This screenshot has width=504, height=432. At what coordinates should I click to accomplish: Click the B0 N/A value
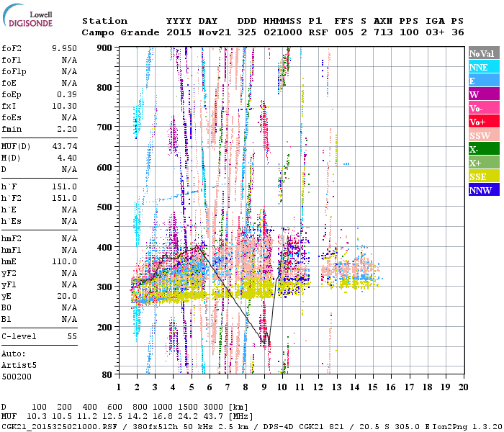click(69, 308)
